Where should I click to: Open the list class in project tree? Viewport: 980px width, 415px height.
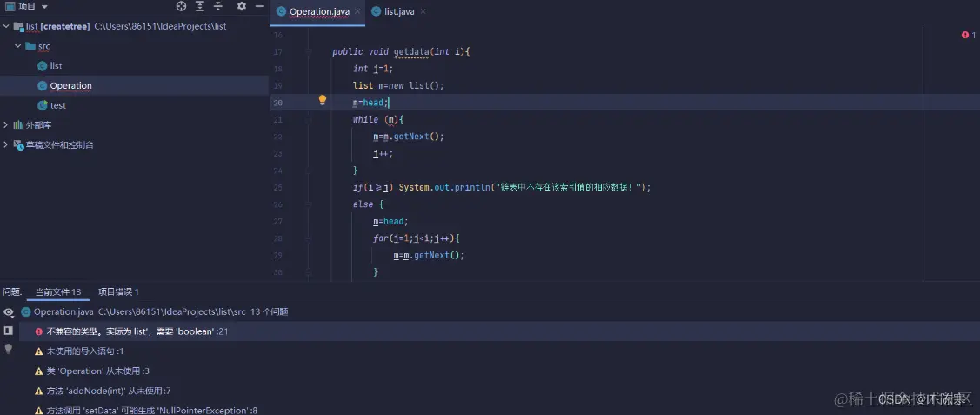click(x=56, y=65)
